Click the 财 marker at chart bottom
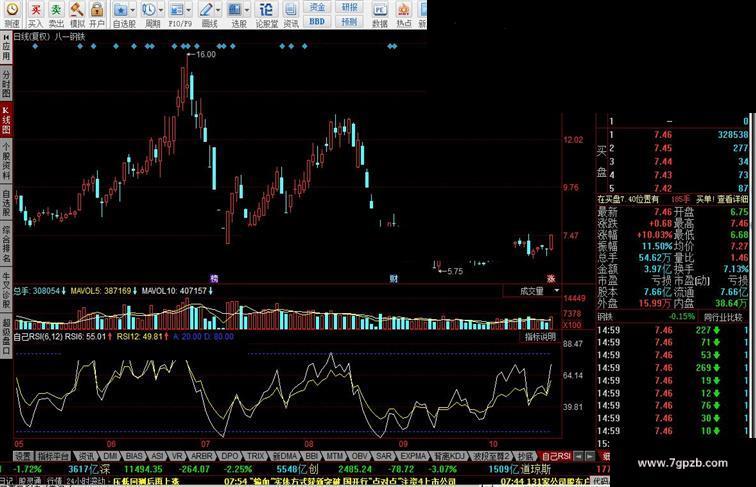 pos(393,278)
